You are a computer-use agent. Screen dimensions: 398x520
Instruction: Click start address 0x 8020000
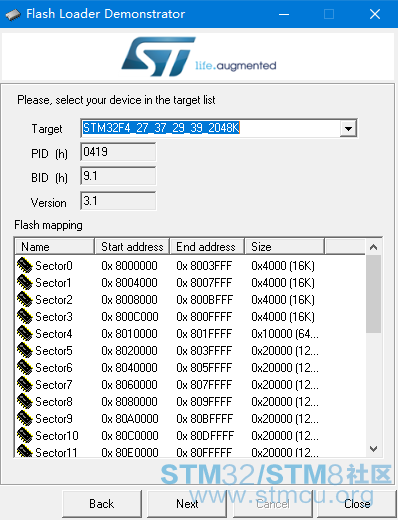[x=129, y=351]
